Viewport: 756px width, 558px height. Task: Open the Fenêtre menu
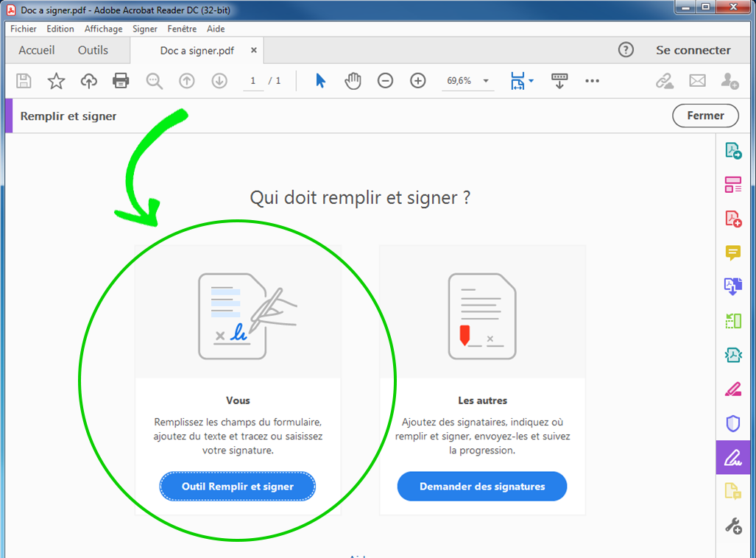coord(182,29)
